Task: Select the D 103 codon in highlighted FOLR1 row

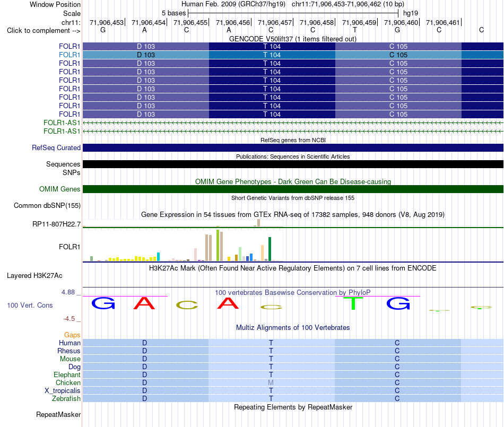Action: tap(146, 55)
